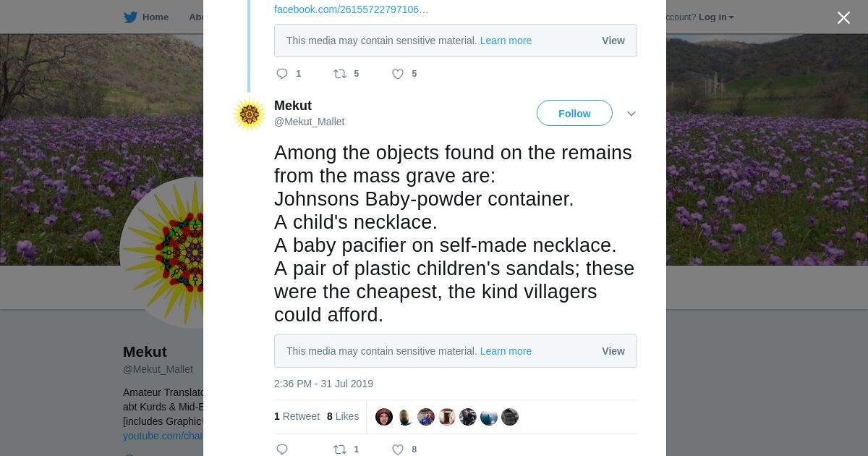Open the Log in dropdown

[x=716, y=17]
